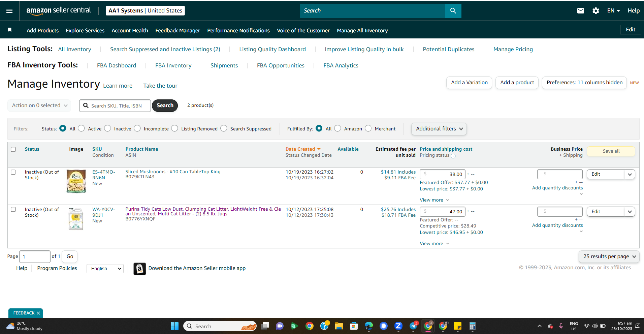Open Voice of the Customer
The height and width of the screenshot is (334, 644).
303,30
